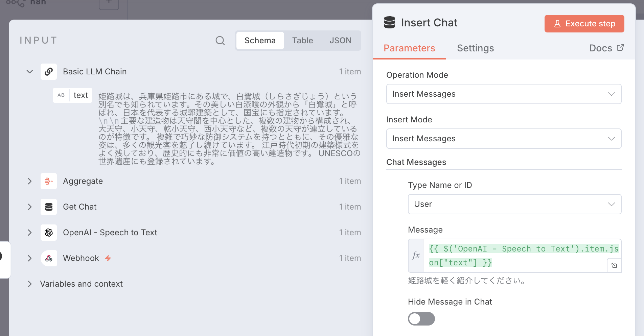Image resolution: width=644 pixels, height=336 pixels.
Task: Collapse the Basic LLM Chain section
Action: click(30, 72)
